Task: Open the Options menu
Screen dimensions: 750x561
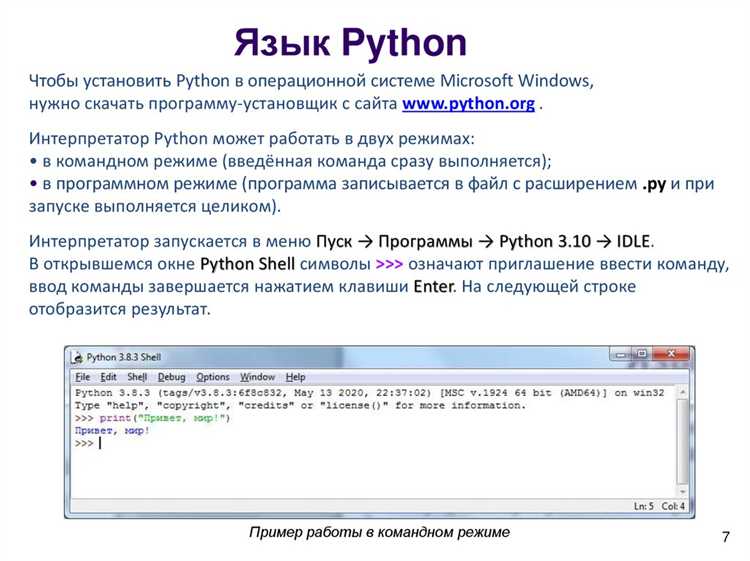Action: pos(213,377)
